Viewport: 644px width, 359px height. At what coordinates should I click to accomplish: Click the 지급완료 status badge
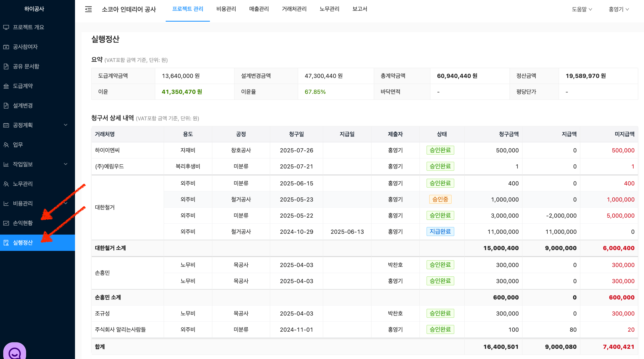tap(440, 231)
